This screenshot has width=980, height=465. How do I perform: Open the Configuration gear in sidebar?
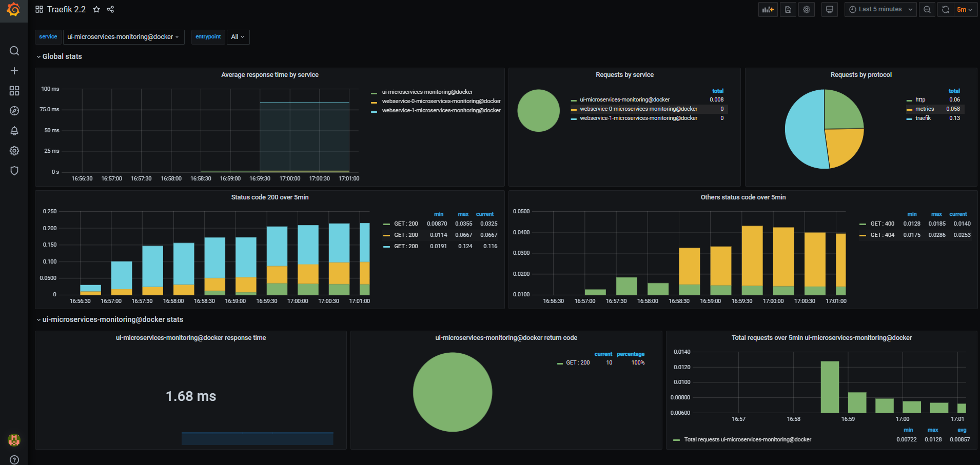tap(14, 151)
